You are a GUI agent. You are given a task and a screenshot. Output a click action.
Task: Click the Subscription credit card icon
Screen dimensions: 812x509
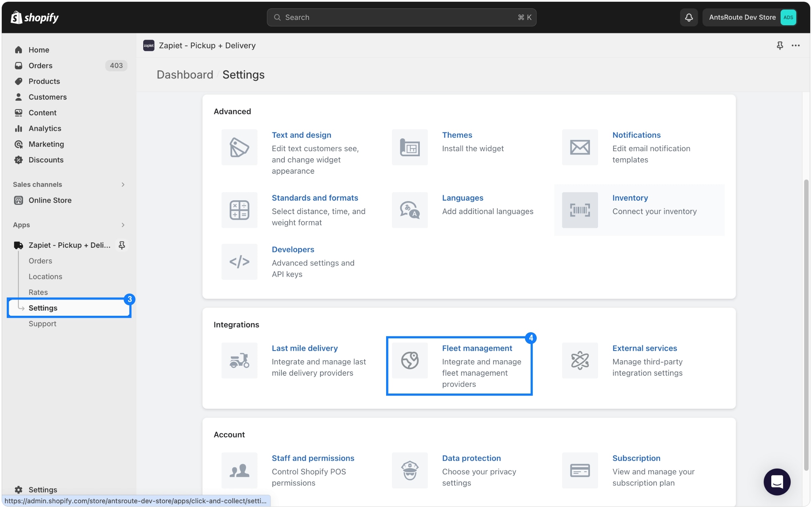click(580, 470)
